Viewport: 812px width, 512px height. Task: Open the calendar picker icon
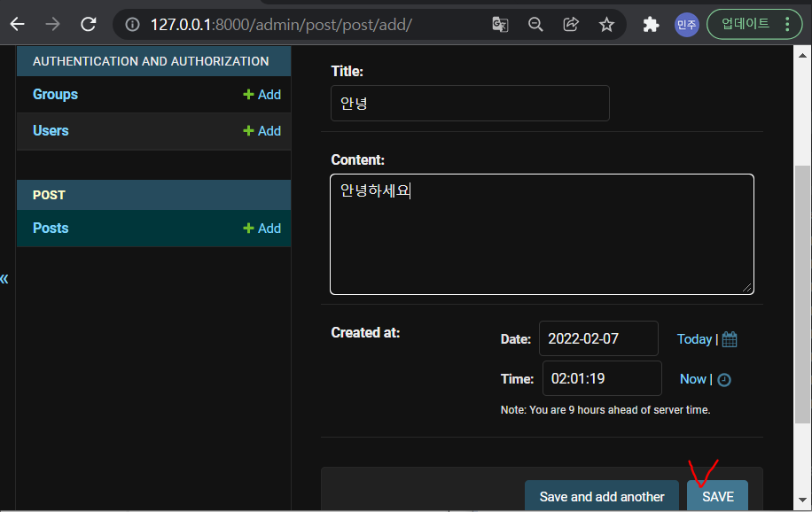click(730, 339)
